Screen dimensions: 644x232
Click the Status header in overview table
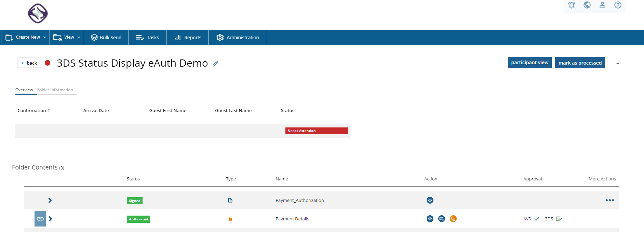tap(287, 110)
